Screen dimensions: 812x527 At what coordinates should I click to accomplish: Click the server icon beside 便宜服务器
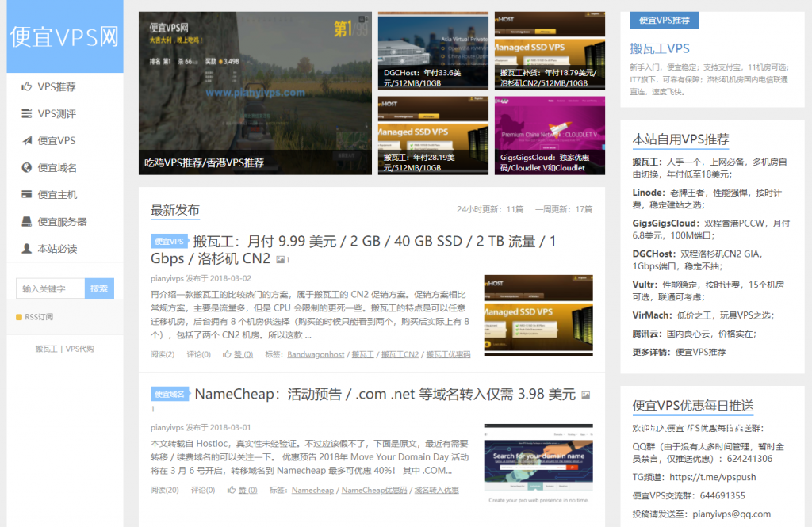(26, 222)
